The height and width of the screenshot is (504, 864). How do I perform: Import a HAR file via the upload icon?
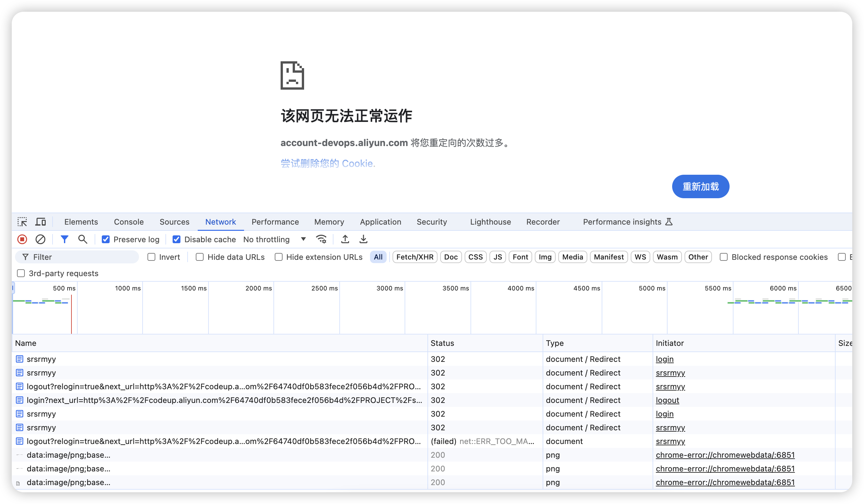[x=345, y=240]
